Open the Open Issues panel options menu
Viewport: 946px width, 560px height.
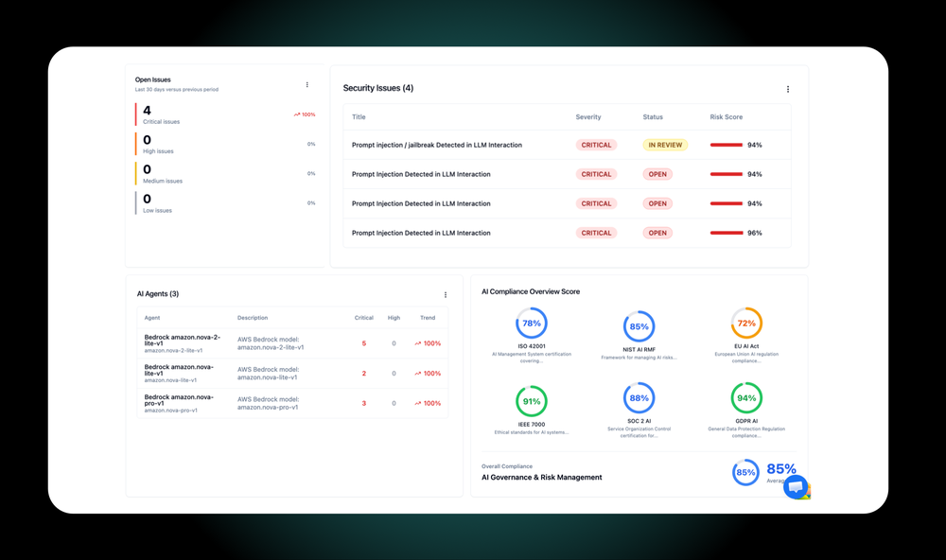click(x=307, y=85)
